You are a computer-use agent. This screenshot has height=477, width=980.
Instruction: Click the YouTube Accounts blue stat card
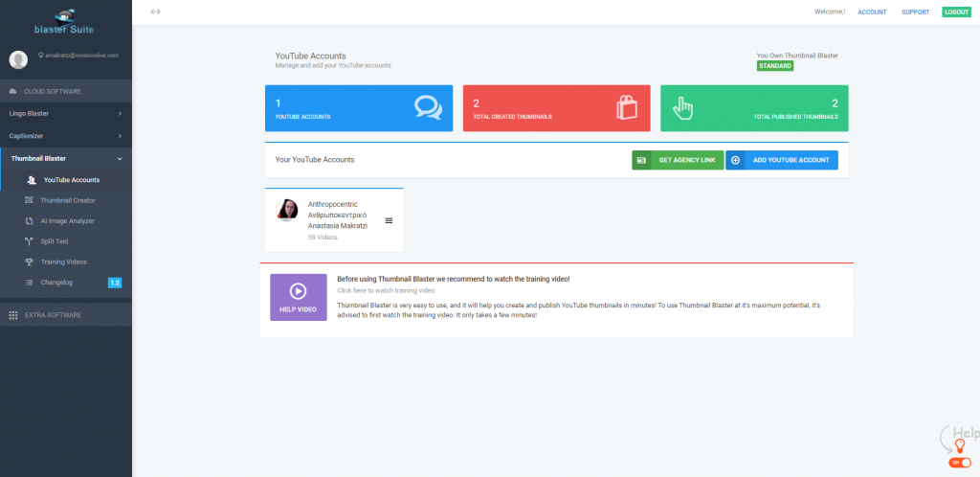coord(359,108)
